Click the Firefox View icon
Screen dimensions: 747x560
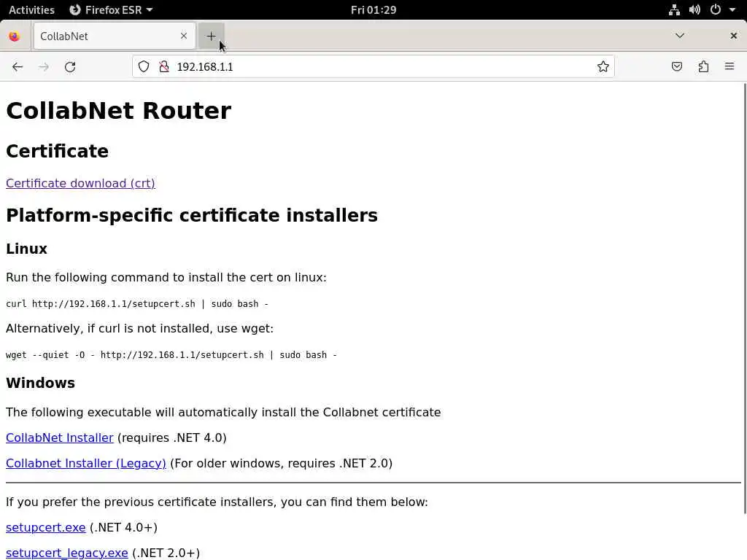tap(15, 36)
